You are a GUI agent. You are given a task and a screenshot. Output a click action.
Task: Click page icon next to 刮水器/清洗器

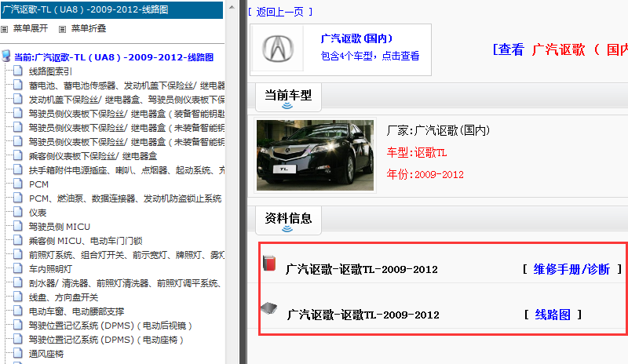pyautogui.click(x=17, y=282)
